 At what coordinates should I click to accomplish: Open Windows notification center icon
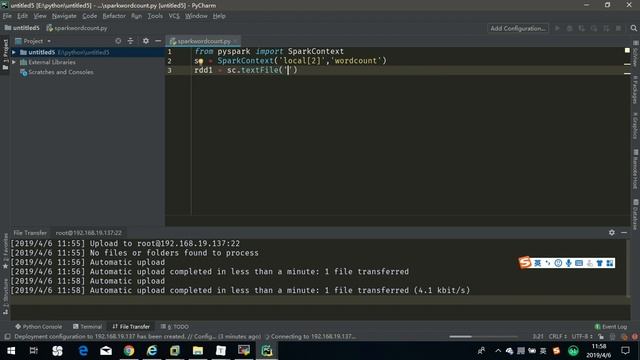(625, 351)
